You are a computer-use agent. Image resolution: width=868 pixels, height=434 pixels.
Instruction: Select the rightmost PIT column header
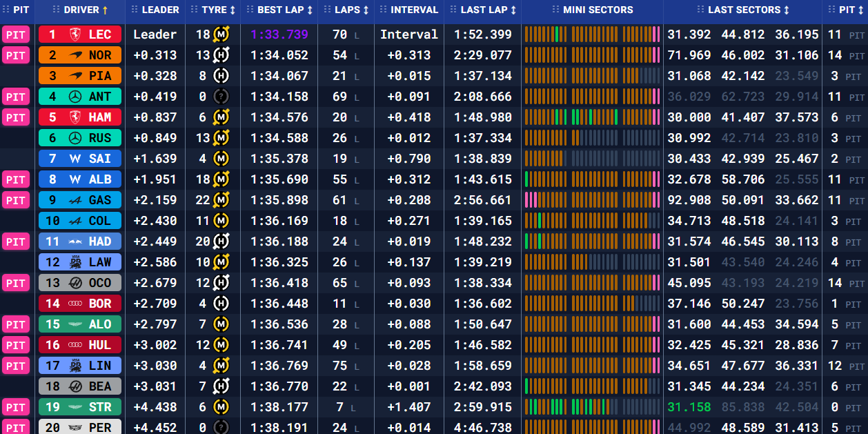pos(847,10)
